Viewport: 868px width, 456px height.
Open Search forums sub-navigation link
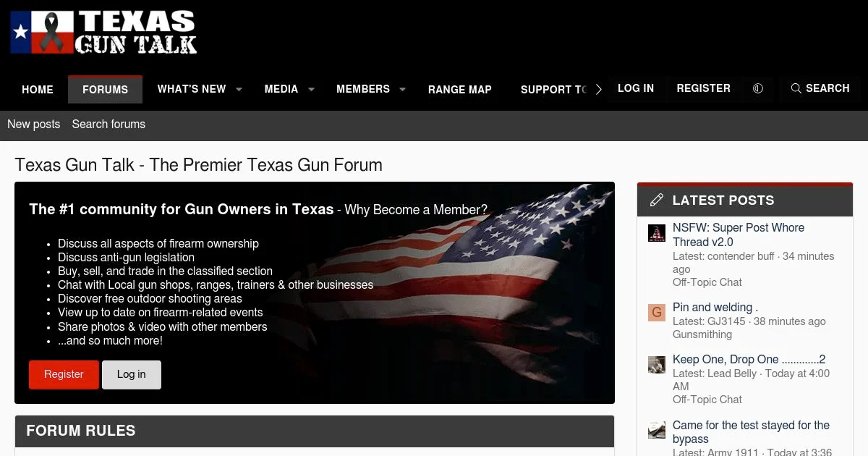[109, 124]
